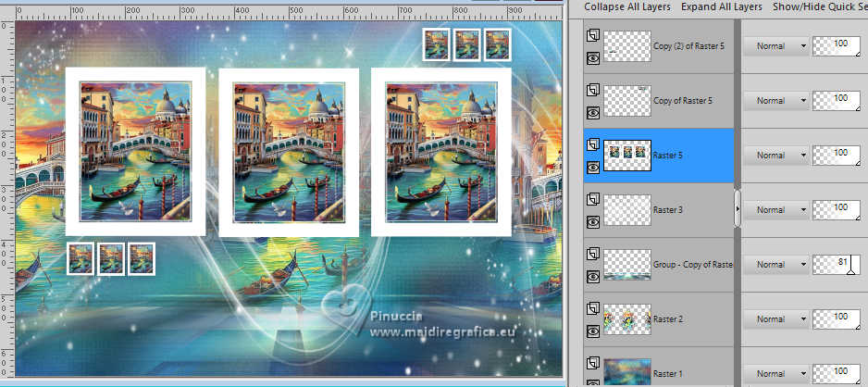
Task: Open blend mode dropdown for Copy of Raster 5
Action: point(775,101)
